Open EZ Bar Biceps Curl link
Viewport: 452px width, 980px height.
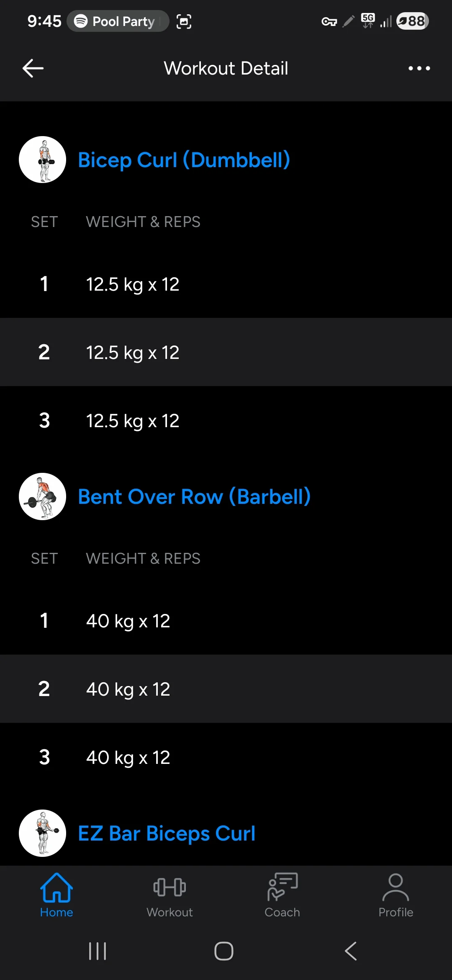(167, 833)
